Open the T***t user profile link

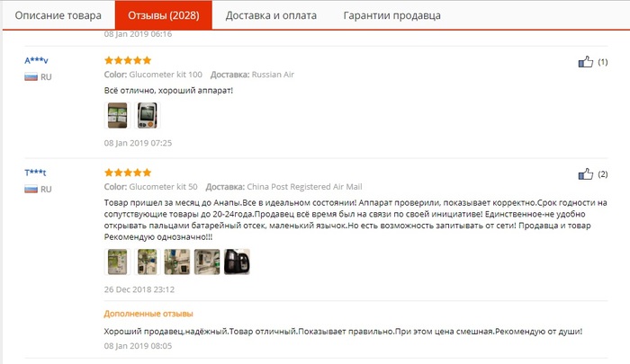point(35,173)
